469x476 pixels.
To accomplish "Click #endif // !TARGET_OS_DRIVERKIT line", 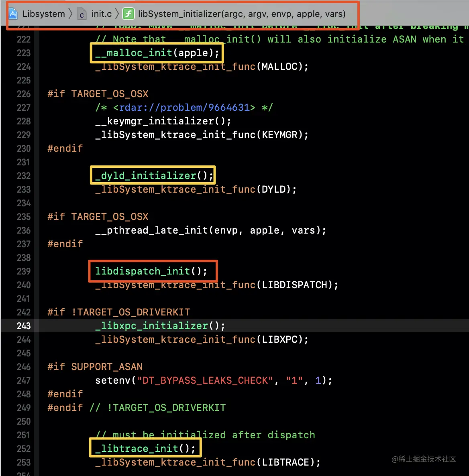I will [x=137, y=408].
